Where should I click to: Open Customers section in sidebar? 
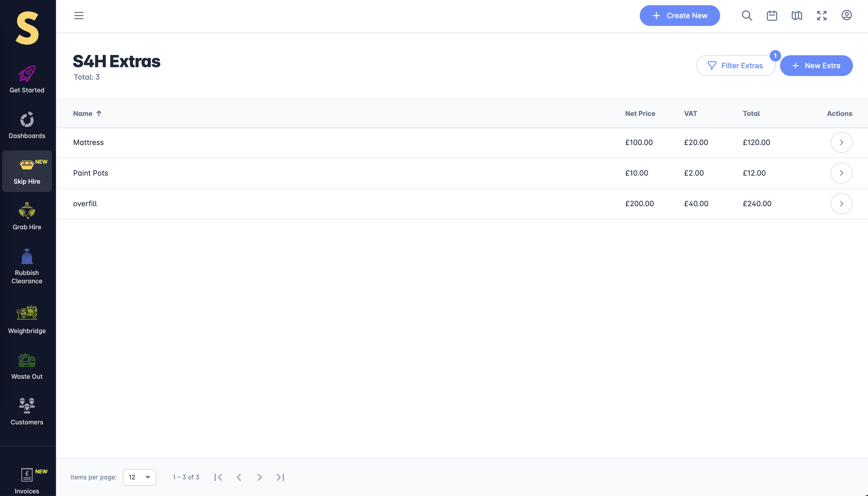click(27, 411)
